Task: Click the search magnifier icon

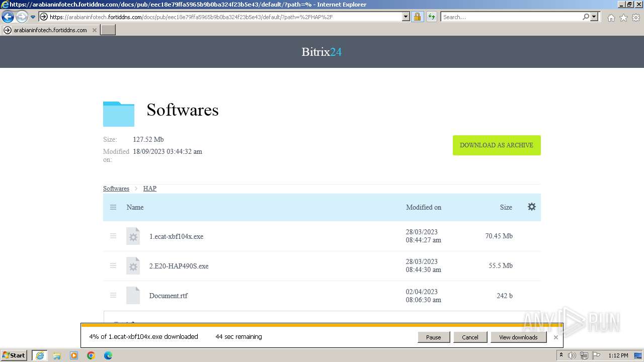Action: click(x=586, y=17)
